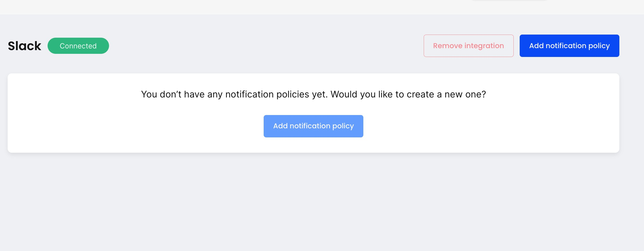Screen dimensions: 644x251
Task: Disconnect Slack with the Remove integration button
Action: pyautogui.click(x=468, y=46)
